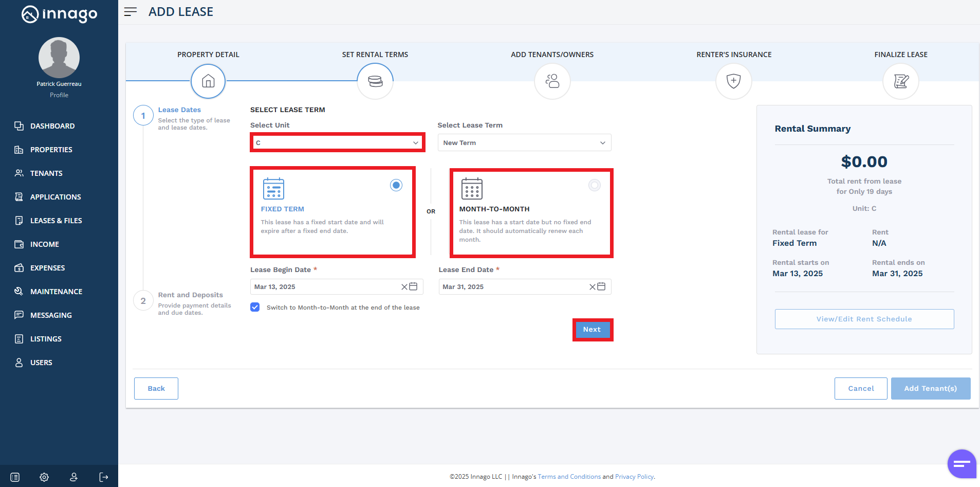Open the Select Unit dropdown
980x487 pixels.
[x=337, y=142]
